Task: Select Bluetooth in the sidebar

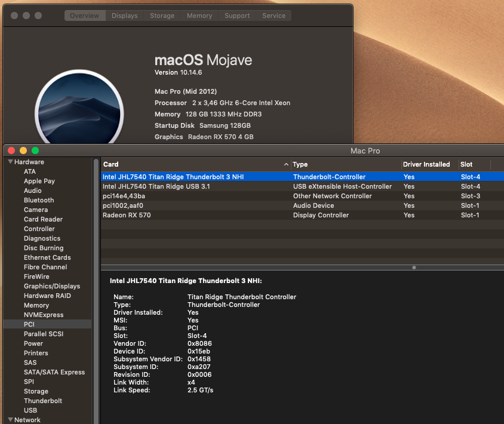Action: pyautogui.click(x=39, y=200)
